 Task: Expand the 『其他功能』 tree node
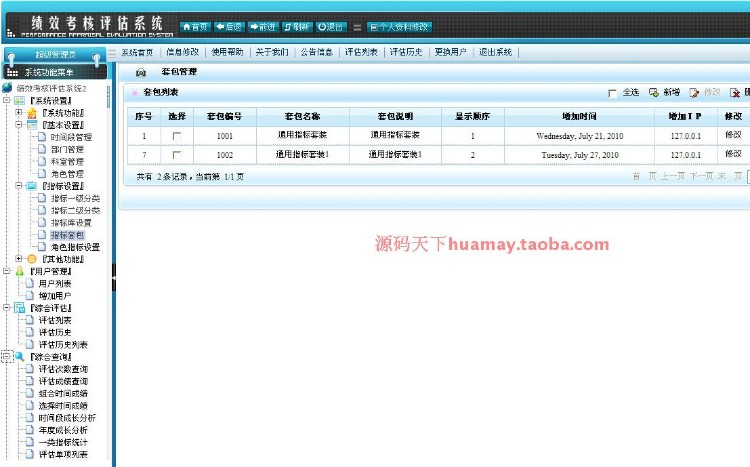pos(19,258)
